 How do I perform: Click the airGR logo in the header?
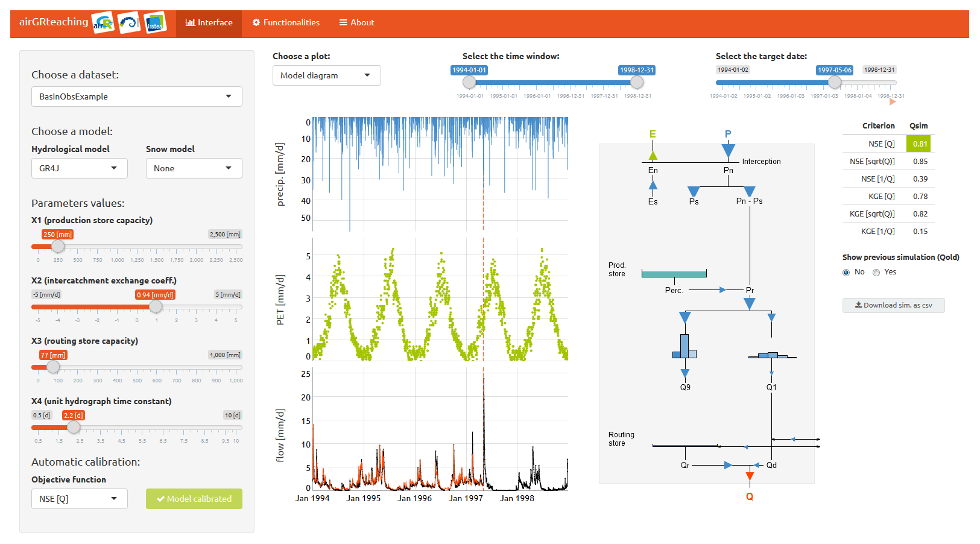(103, 23)
